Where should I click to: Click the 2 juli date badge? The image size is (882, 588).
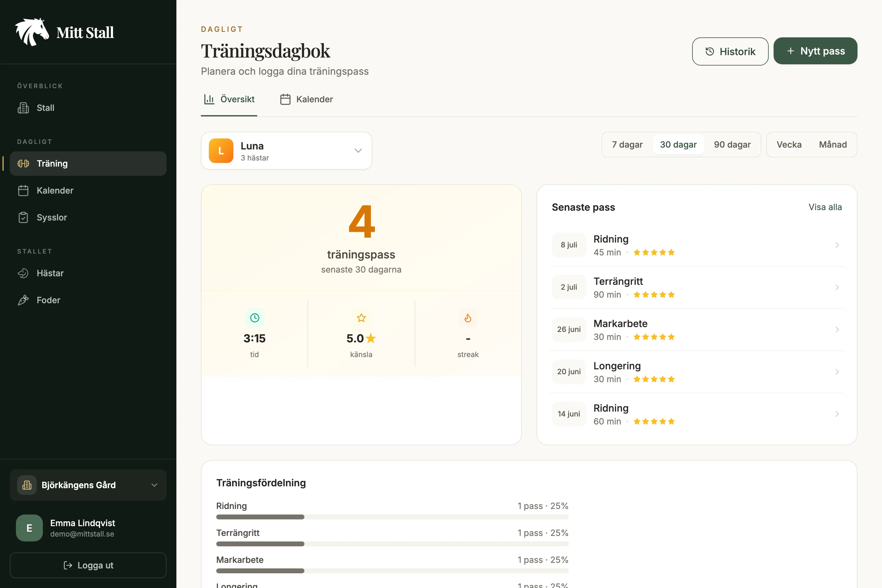(569, 287)
